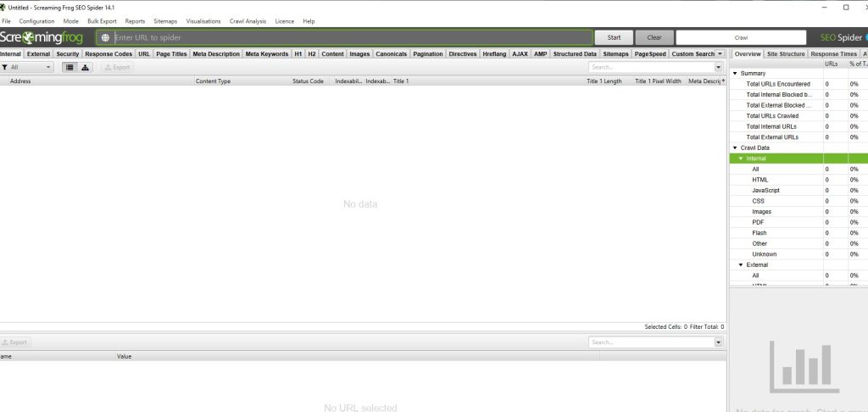The width and height of the screenshot is (868, 412).
Task: Switch to the Structured Data tab
Action: pos(576,53)
